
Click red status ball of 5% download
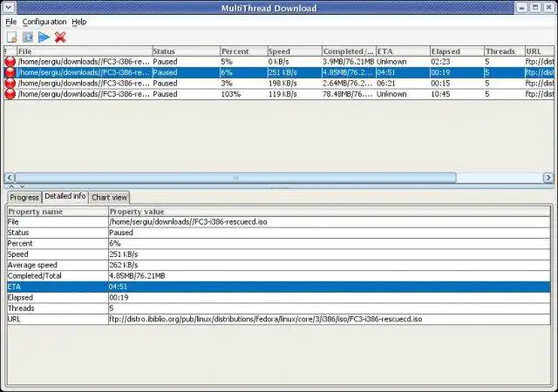point(10,62)
